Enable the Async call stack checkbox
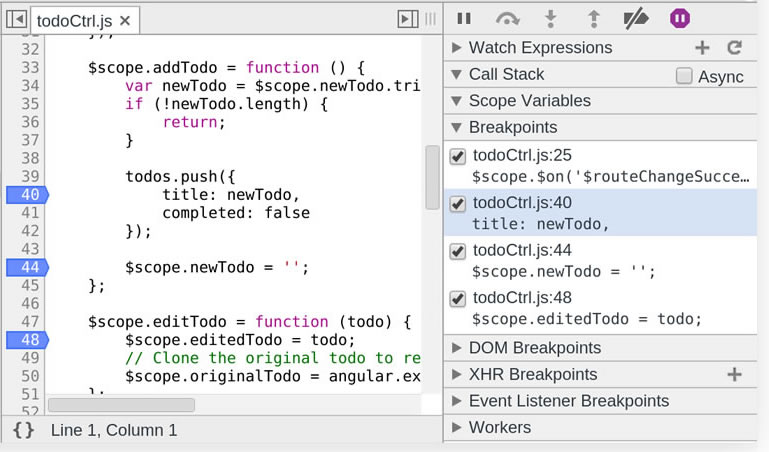 pyautogui.click(x=684, y=76)
